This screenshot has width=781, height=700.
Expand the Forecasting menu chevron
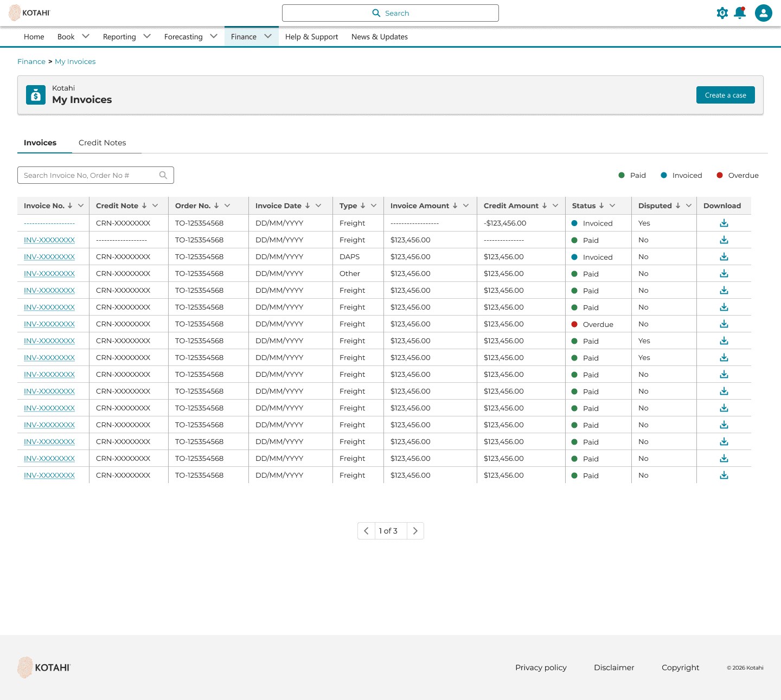[x=214, y=36]
